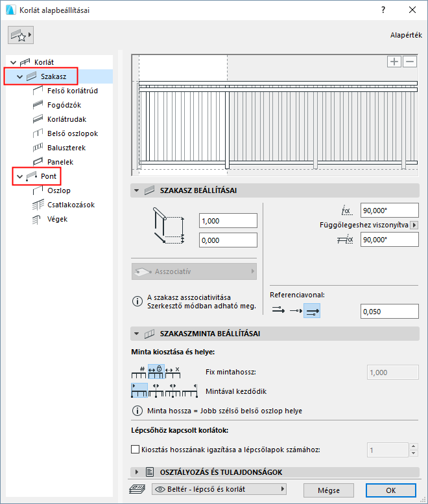This screenshot has height=504, width=428.
Task: Select second pattern alignment icon
Action: (156, 390)
